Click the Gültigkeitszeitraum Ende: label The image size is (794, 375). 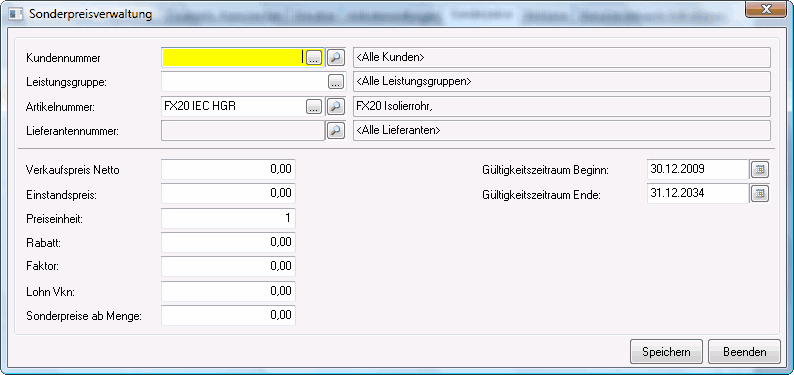pyautogui.click(x=542, y=195)
